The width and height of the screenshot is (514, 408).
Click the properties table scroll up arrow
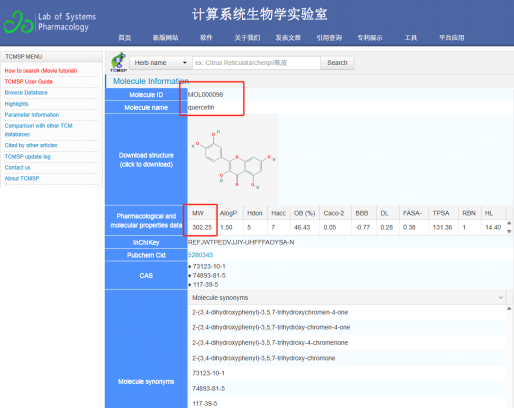[x=509, y=223]
